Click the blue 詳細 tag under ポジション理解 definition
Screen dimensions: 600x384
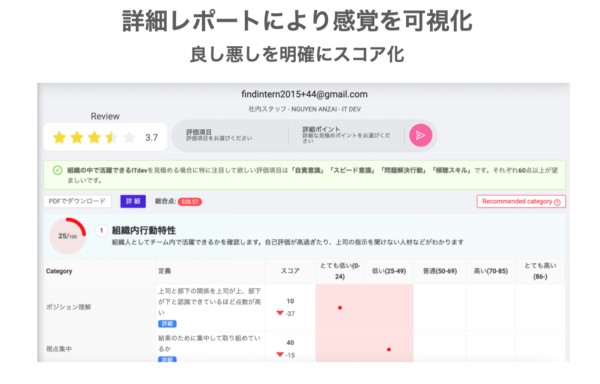click(167, 324)
